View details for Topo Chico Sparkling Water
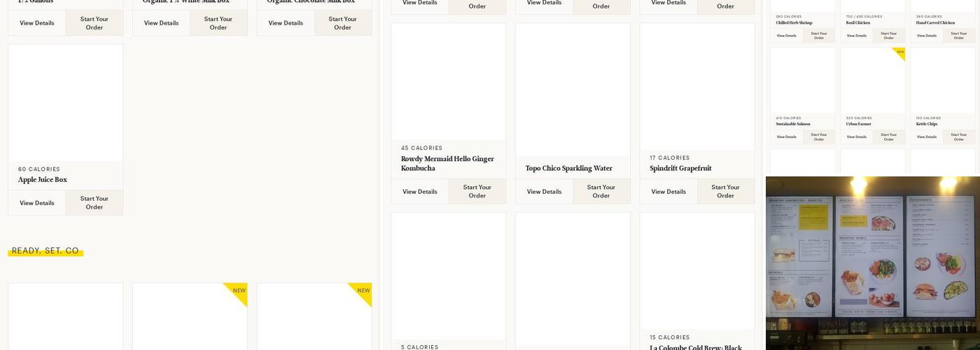The width and height of the screenshot is (980, 350). coord(545,192)
